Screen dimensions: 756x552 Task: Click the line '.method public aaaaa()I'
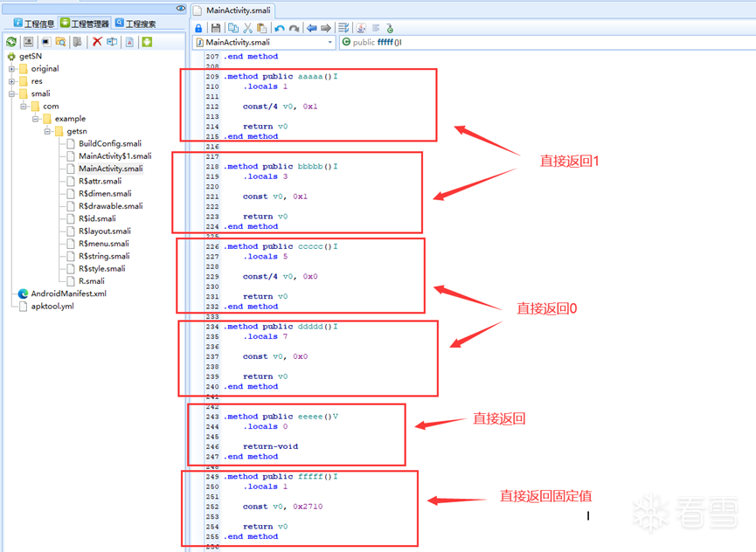coord(281,77)
